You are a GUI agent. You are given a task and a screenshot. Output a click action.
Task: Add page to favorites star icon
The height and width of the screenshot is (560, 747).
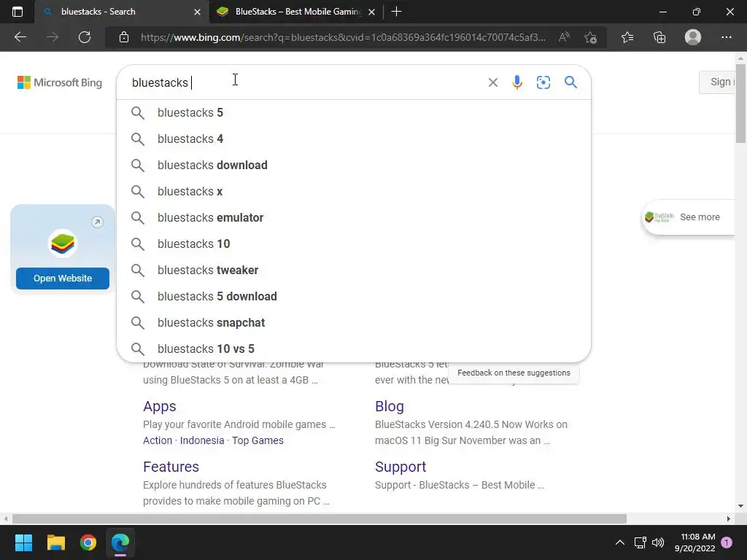590,37
